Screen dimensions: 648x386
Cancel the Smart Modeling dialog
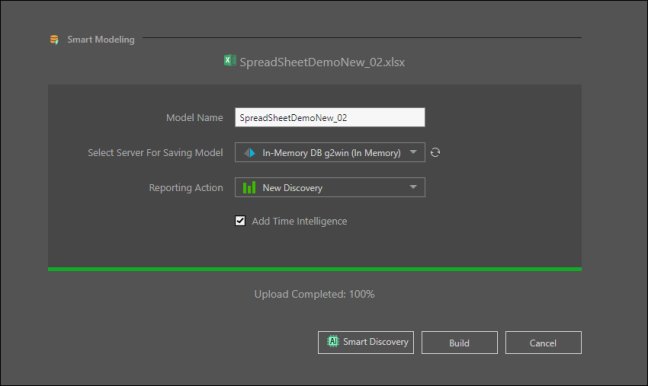543,342
